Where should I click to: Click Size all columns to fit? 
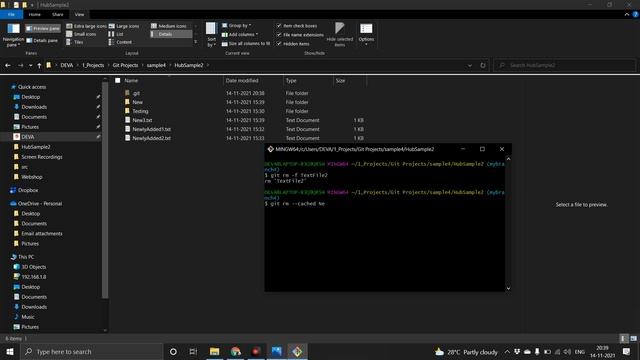pyautogui.click(x=246, y=44)
